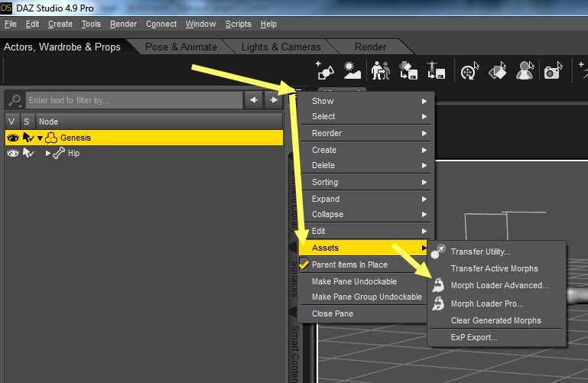Click the highlighted Assets menu entry
This screenshot has height=383, width=588.
[364, 248]
